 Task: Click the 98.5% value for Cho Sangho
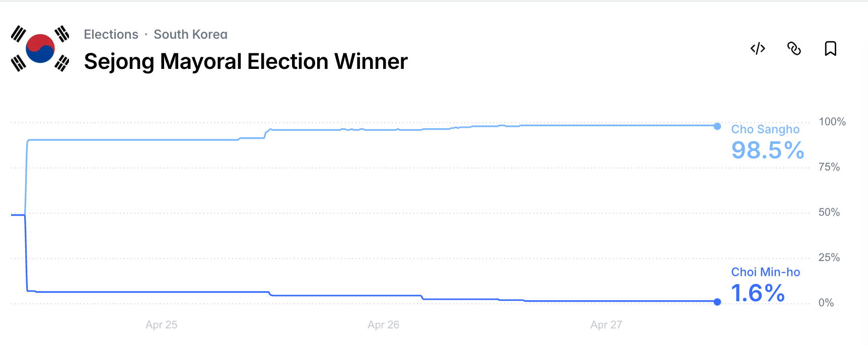tap(767, 150)
